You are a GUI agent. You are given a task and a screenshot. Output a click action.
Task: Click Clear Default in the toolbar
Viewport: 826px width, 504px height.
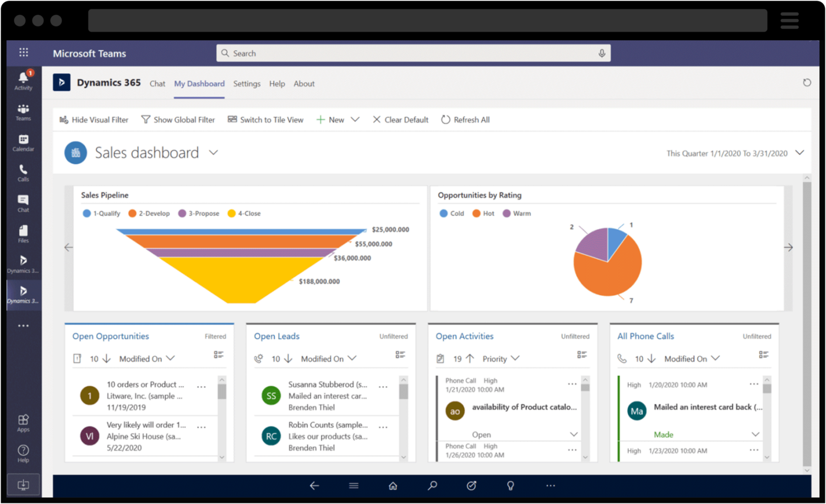(x=400, y=119)
